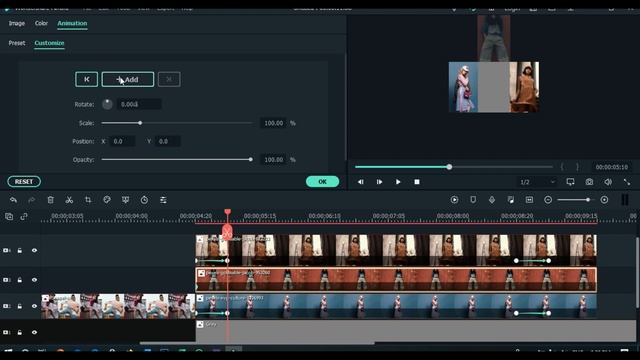640x360 pixels.
Task: Step forward one frame in preview
Action: (x=380, y=182)
